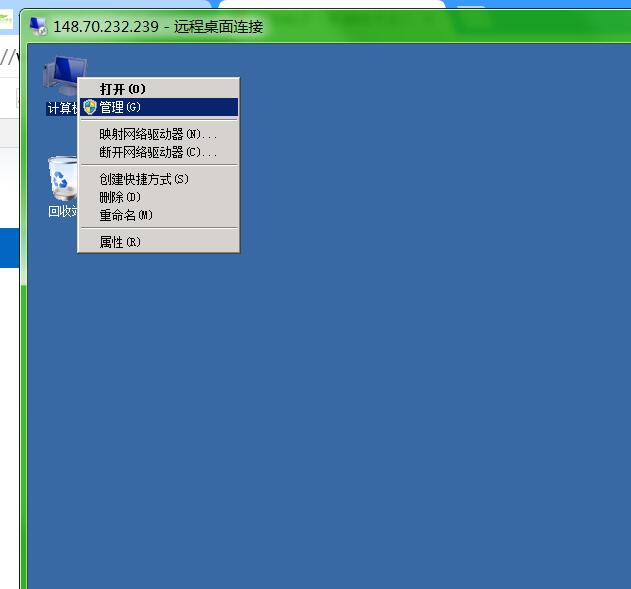The height and width of the screenshot is (589, 631).
Task: Pick 重命名(M) from the context menu
Action: (x=126, y=215)
